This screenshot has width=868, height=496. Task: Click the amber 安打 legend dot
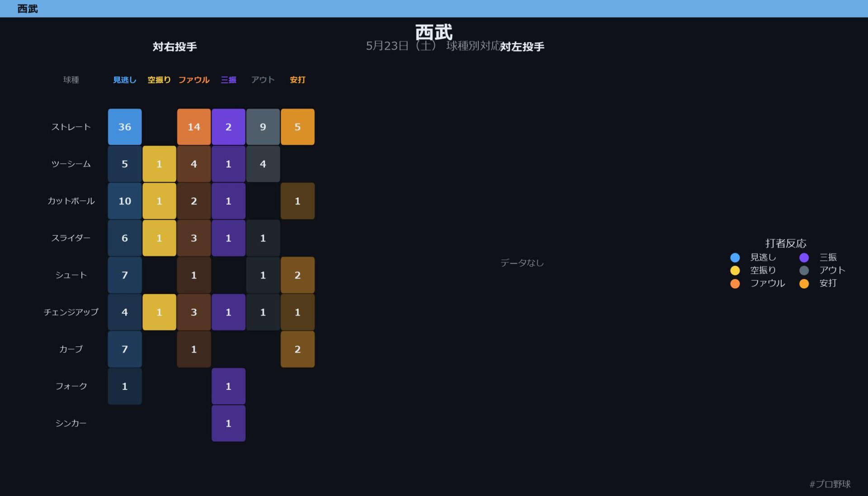804,283
